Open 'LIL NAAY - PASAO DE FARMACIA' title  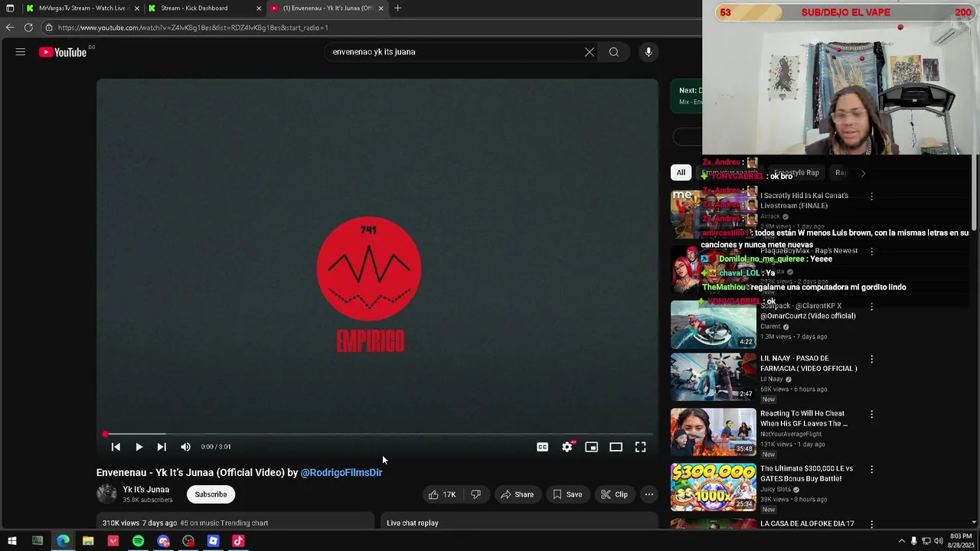[x=808, y=364]
